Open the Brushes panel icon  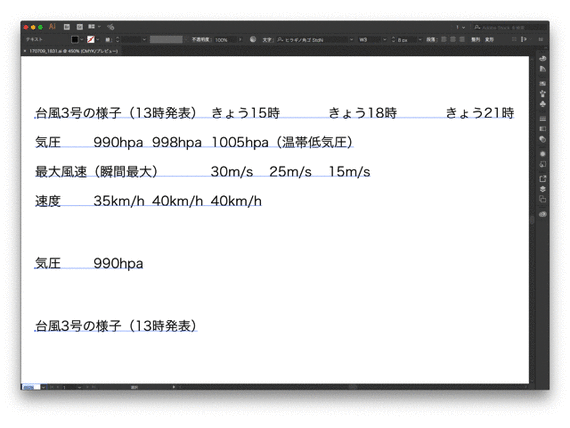pos(543,94)
